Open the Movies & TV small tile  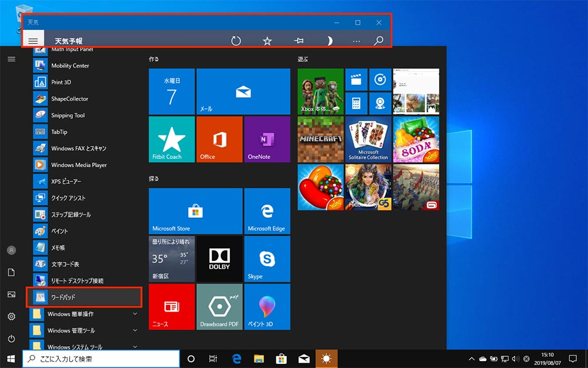pyautogui.click(x=356, y=79)
